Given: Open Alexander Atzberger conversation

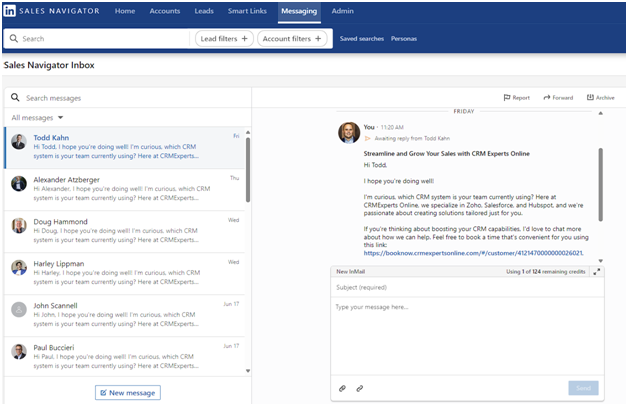Looking at the screenshot, I should [x=124, y=190].
